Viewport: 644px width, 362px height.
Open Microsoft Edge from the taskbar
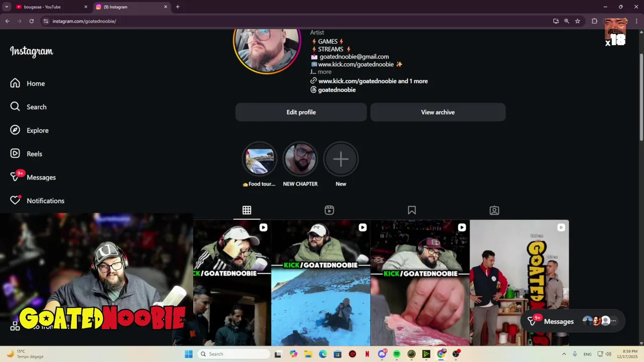tap(323, 354)
